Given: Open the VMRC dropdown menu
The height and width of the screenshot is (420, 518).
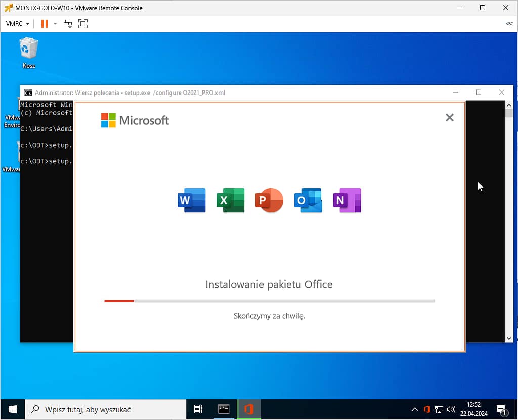Looking at the screenshot, I should pyautogui.click(x=18, y=24).
